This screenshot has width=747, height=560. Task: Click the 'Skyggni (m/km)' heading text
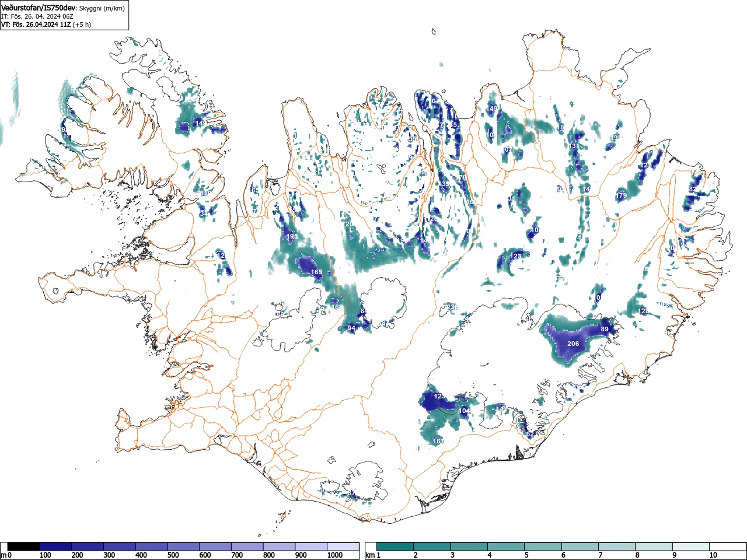102,8
